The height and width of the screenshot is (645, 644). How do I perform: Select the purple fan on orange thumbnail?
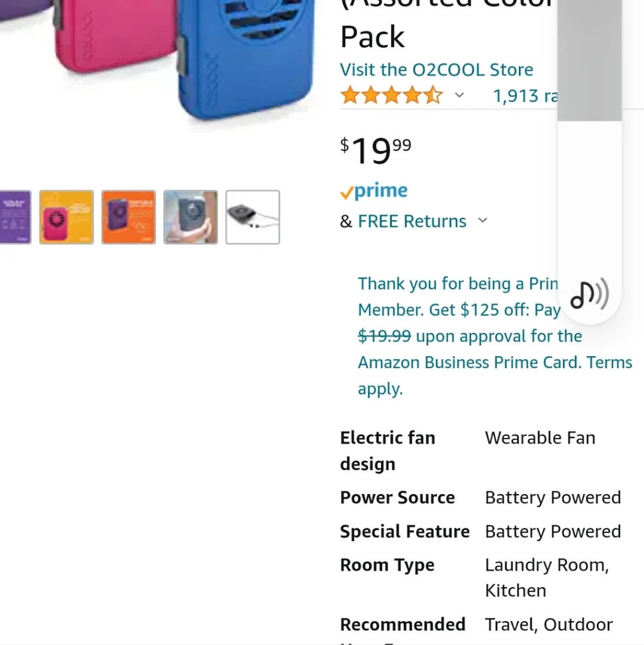128,217
